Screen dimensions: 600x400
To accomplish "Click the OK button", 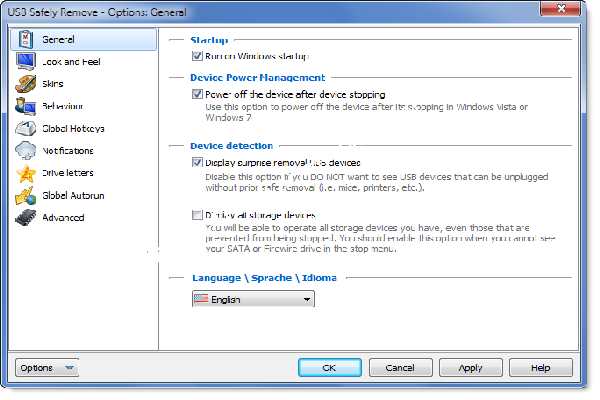I will pyautogui.click(x=329, y=368).
